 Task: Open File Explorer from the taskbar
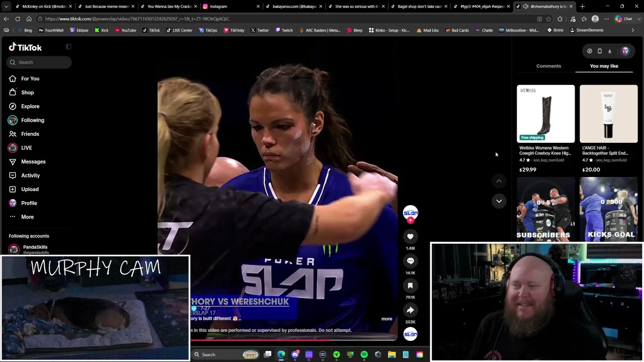391,354
